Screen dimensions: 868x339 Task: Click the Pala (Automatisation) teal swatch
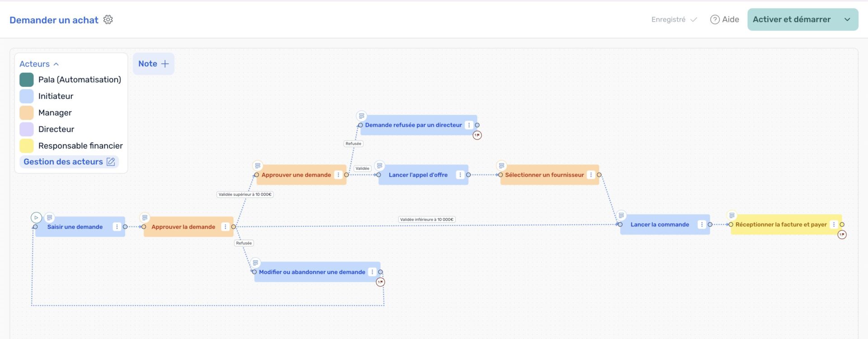pyautogui.click(x=27, y=80)
